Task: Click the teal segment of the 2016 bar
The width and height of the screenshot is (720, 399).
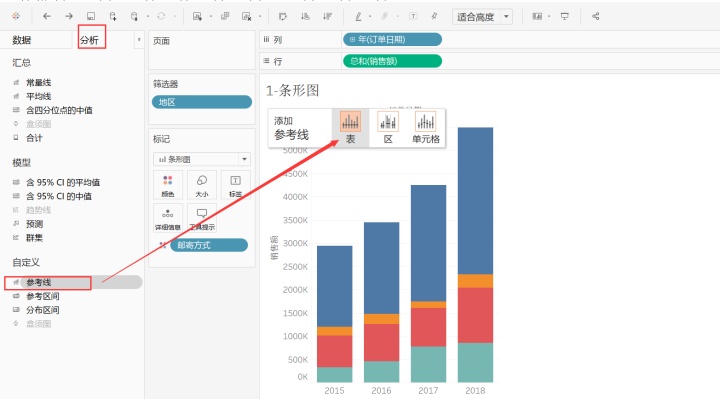Action: click(382, 371)
